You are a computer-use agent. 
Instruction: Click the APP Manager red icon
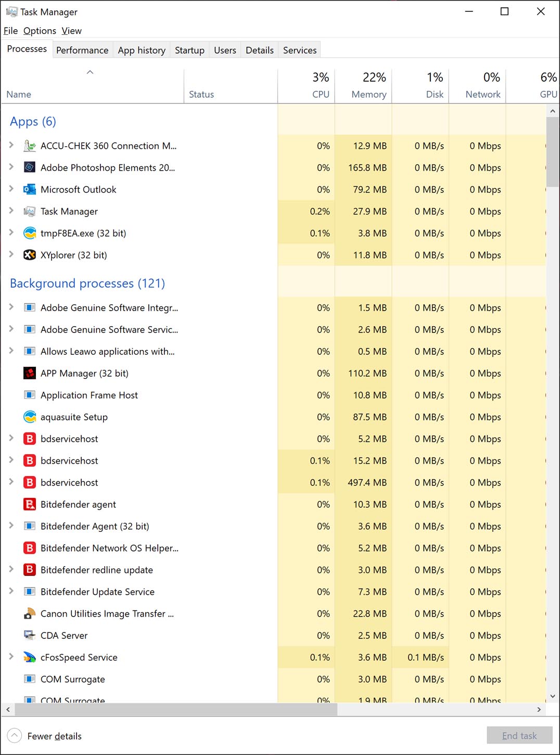coord(30,373)
